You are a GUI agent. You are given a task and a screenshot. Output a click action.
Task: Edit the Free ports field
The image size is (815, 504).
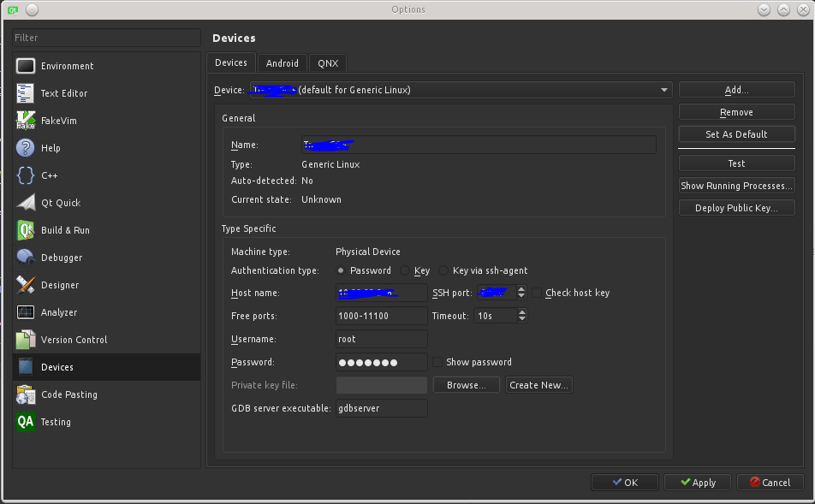[382, 316]
